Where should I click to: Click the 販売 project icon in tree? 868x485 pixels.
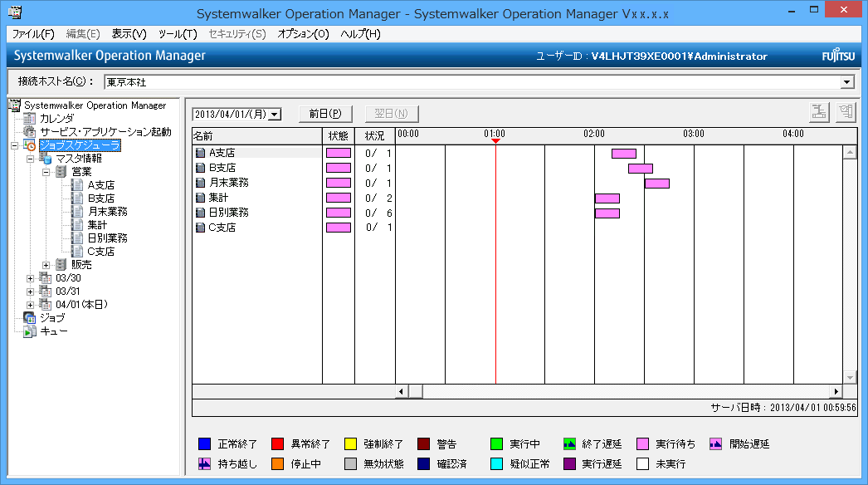coord(61,265)
